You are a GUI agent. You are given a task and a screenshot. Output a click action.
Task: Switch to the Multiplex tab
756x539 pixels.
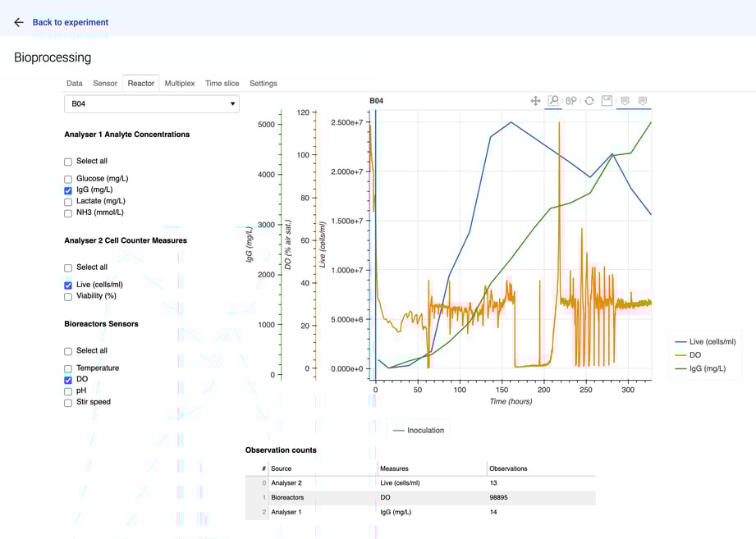179,83
